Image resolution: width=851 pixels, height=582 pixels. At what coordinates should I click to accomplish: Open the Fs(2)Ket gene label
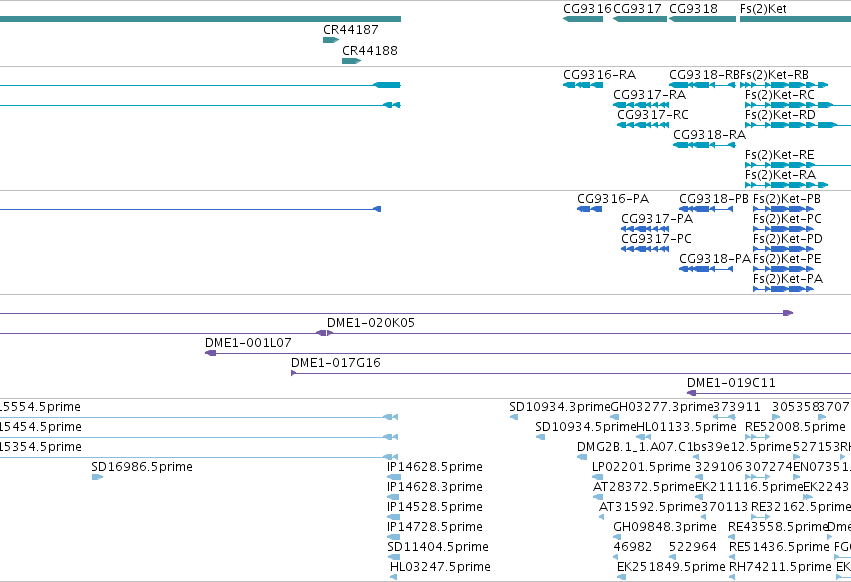[763, 9]
